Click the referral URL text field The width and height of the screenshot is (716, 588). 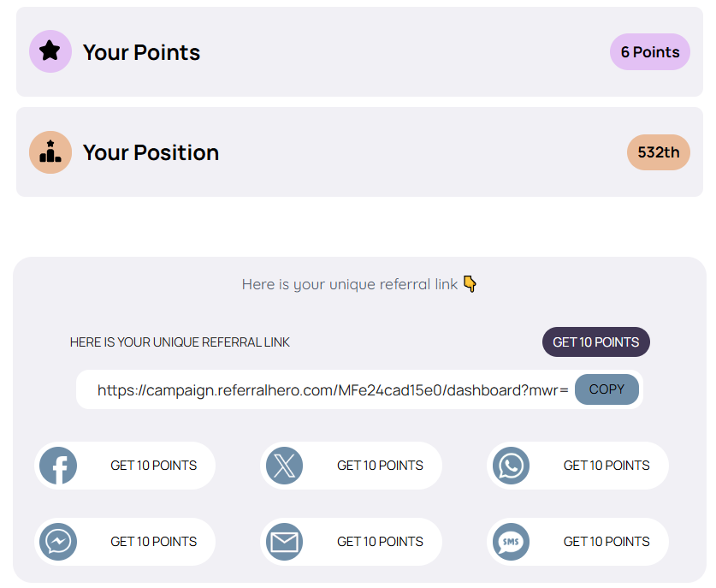pos(332,390)
